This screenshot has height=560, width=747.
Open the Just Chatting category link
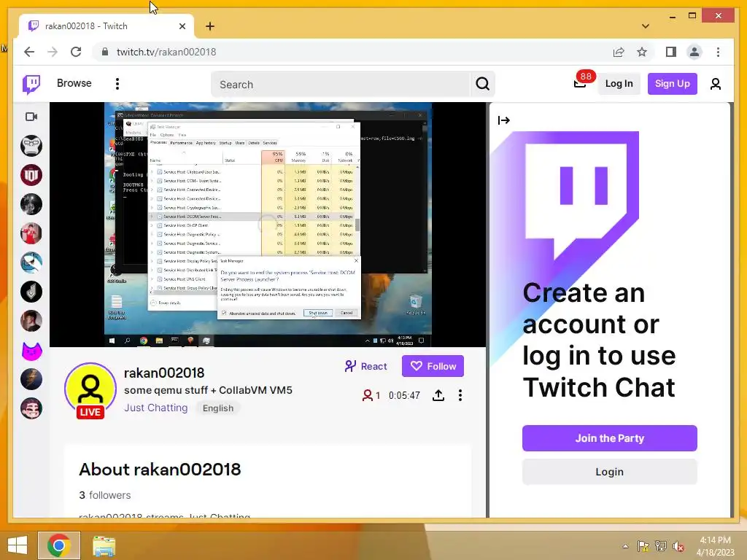[x=156, y=408]
